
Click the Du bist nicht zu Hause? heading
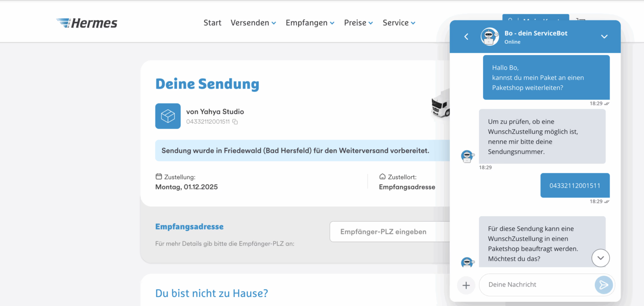[212, 293]
